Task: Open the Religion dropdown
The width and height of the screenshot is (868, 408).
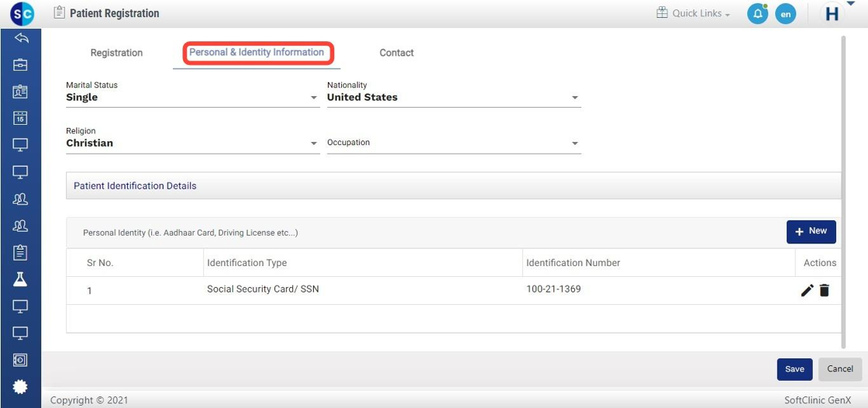Action: [193, 143]
